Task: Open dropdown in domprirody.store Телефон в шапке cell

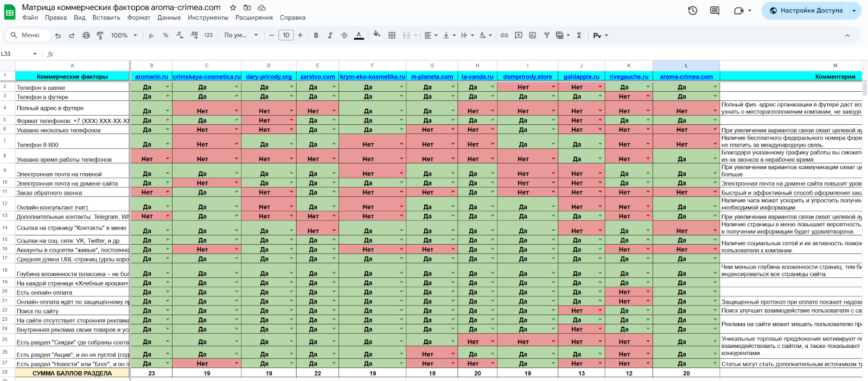Action: click(x=553, y=87)
